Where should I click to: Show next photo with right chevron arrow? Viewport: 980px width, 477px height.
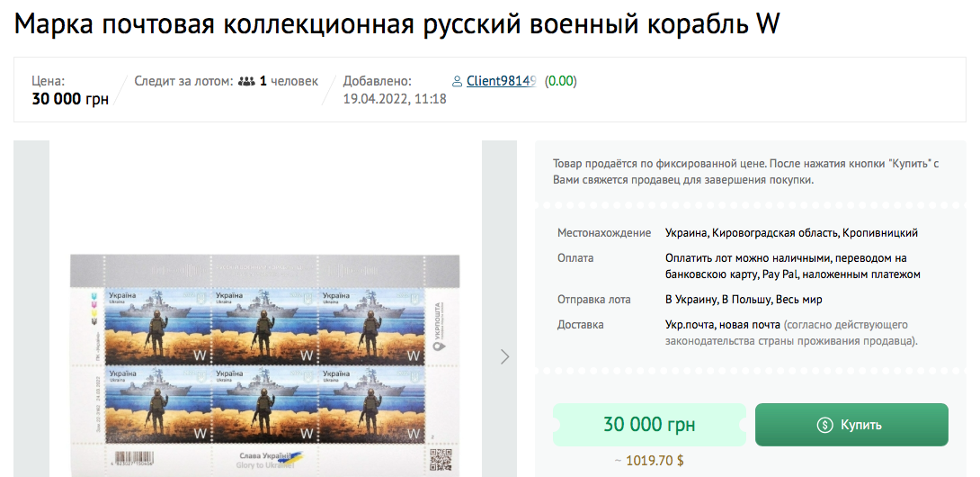[x=505, y=356]
